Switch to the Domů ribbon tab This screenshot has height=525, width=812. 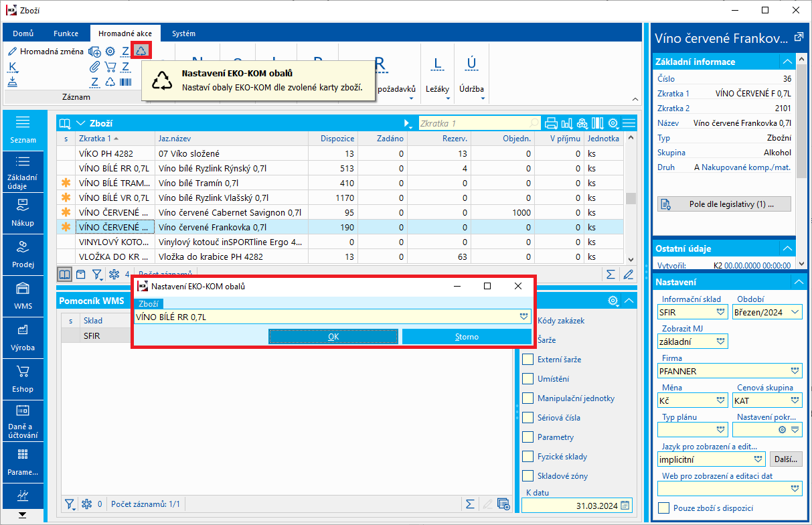pyautogui.click(x=23, y=33)
